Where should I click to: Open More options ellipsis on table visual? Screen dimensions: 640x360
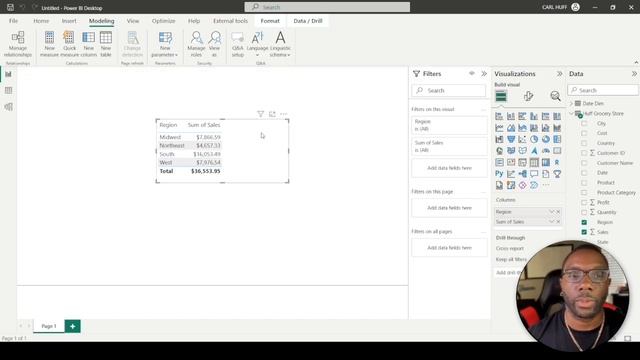pyautogui.click(x=284, y=114)
